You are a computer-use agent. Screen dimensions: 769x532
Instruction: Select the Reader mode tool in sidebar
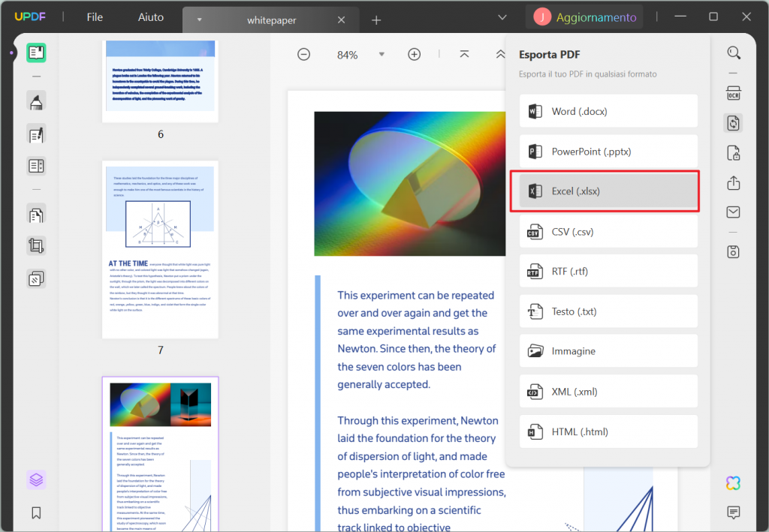(36, 53)
